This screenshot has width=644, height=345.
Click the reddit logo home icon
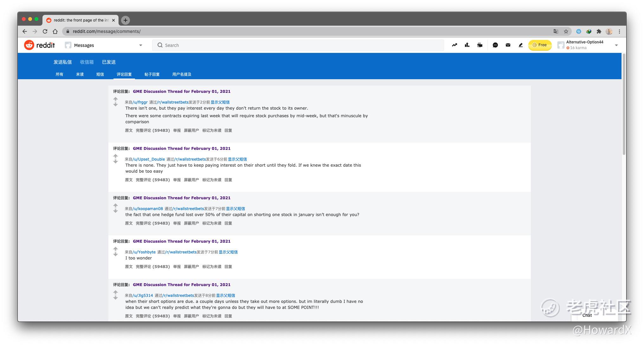pyautogui.click(x=39, y=45)
